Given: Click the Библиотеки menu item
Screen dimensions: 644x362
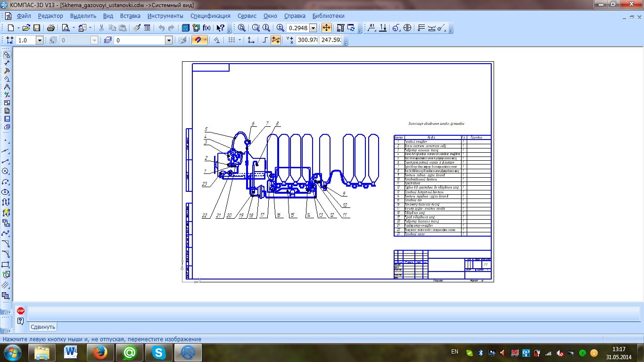Looking at the screenshot, I should coord(328,16).
